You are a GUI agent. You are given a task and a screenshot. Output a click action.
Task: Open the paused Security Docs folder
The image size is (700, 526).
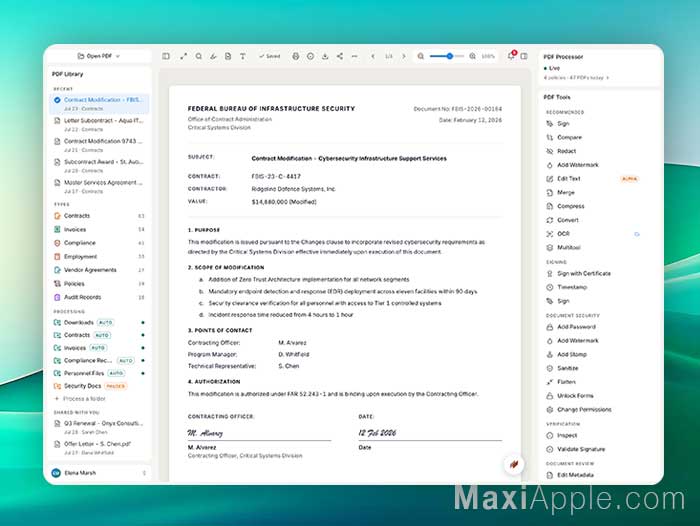(x=99, y=386)
